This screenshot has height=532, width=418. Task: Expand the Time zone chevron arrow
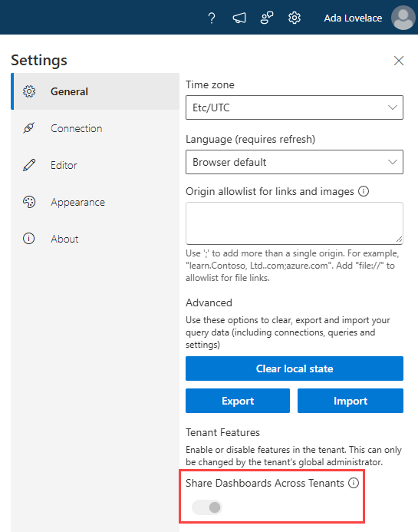click(x=392, y=107)
